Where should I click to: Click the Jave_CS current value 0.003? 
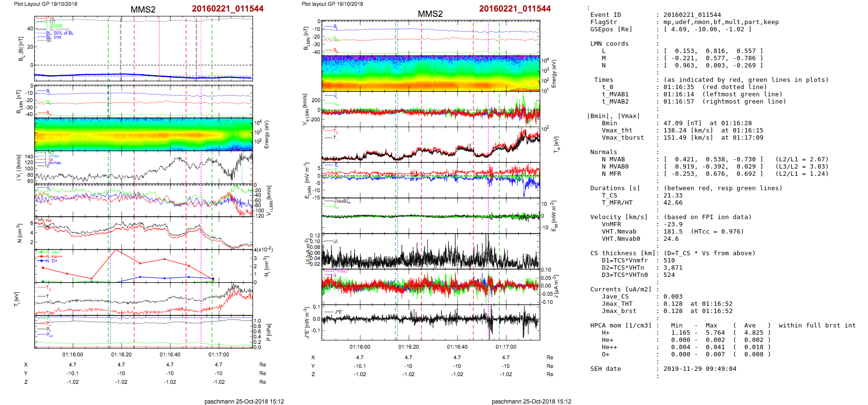click(x=673, y=297)
